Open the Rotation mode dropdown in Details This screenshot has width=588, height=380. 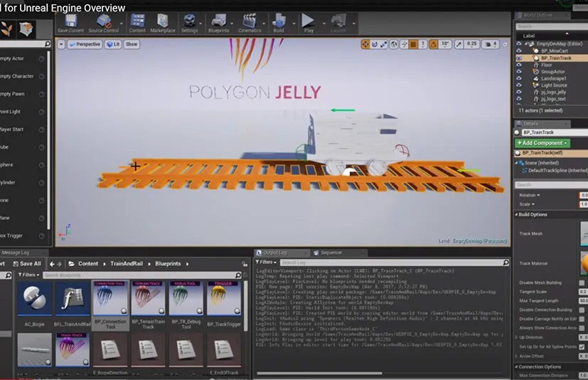(530, 195)
